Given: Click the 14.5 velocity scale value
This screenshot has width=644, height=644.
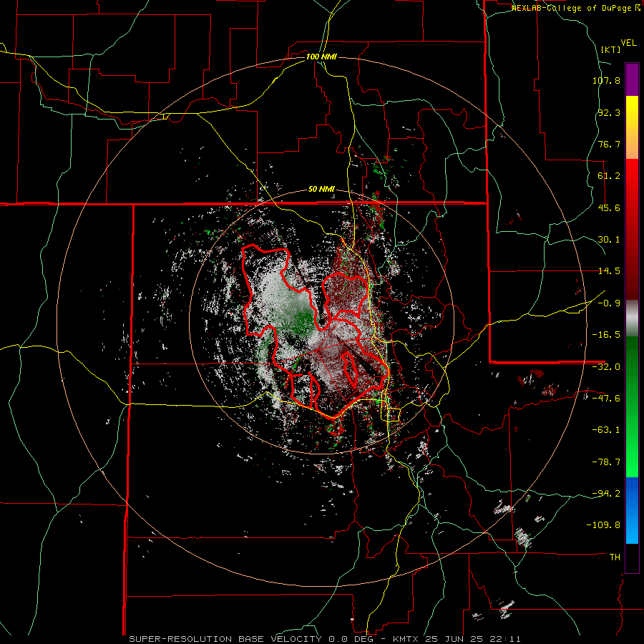Looking at the screenshot, I should [x=609, y=271].
